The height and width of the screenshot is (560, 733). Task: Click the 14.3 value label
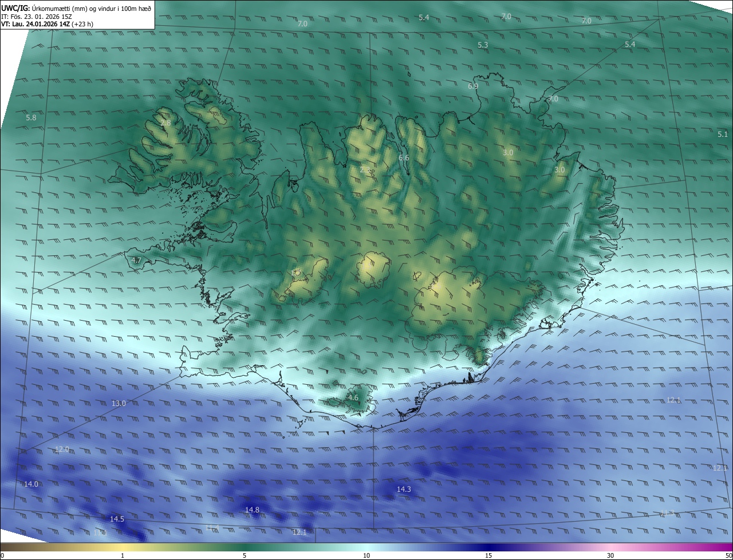404,489
